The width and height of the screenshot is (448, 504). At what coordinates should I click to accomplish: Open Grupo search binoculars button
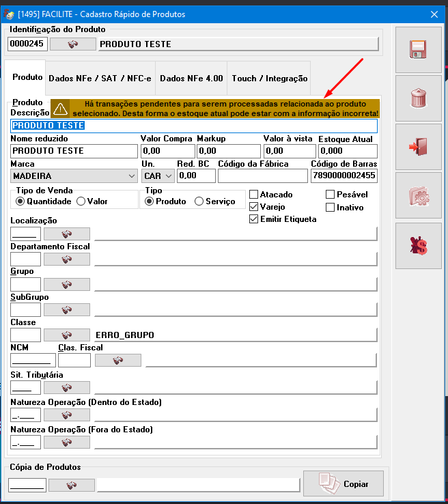click(x=67, y=285)
